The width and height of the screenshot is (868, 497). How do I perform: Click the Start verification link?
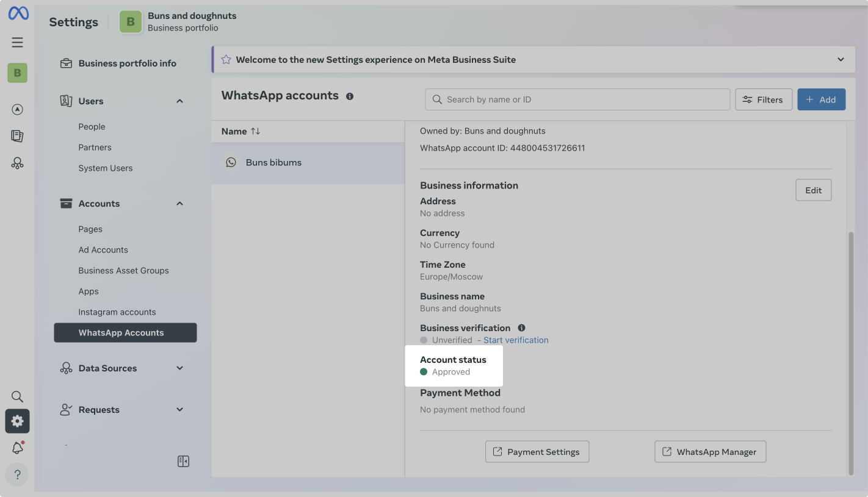(516, 340)
